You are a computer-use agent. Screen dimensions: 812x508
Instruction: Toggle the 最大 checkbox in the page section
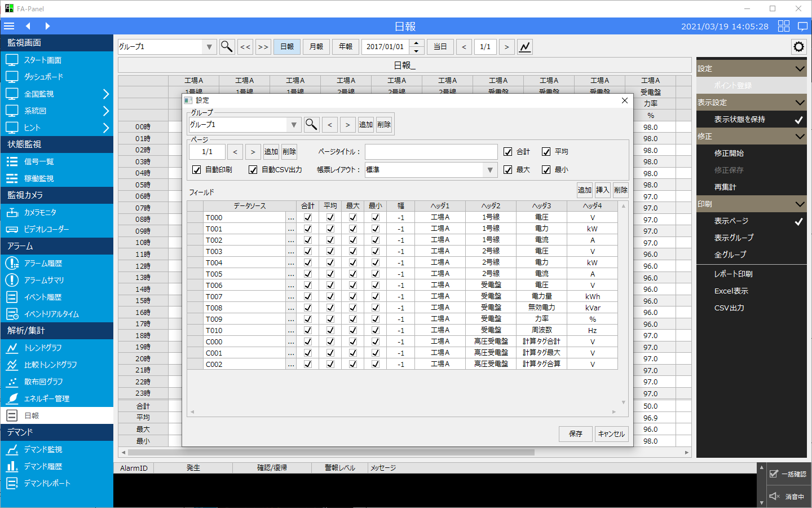click(508, 170)
